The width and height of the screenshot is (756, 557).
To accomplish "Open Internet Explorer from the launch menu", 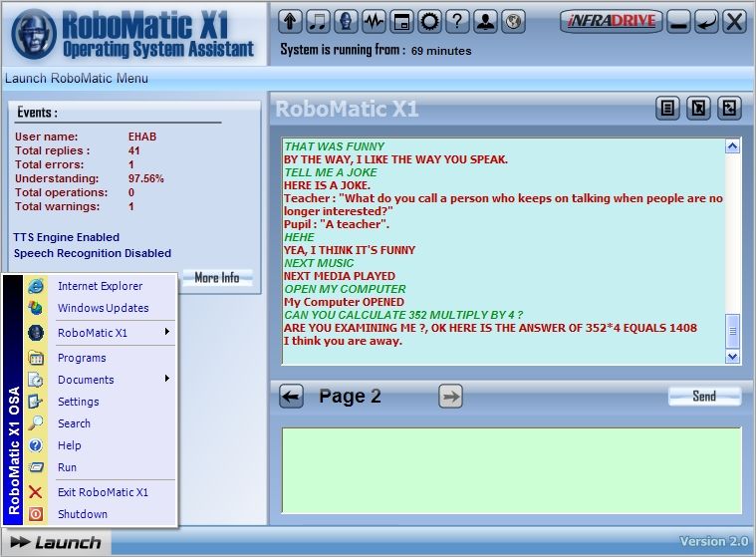I will 100,286.
